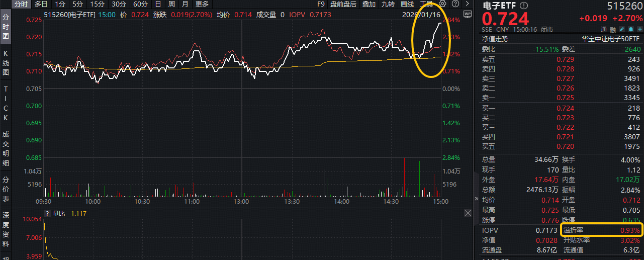The image size is (644, 260).
Task: Click the WP icon on chart
Action: pos(467,14)
